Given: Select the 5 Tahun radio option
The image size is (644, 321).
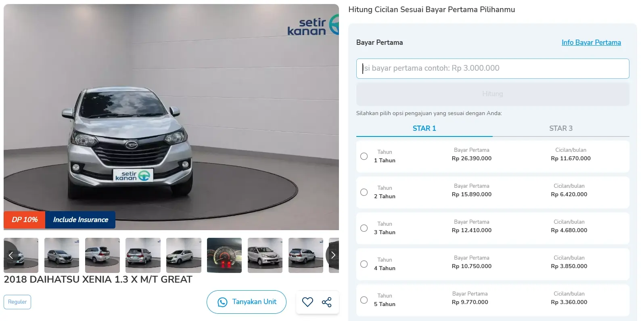Looking at the screenshot, I should tap(364, 300).
